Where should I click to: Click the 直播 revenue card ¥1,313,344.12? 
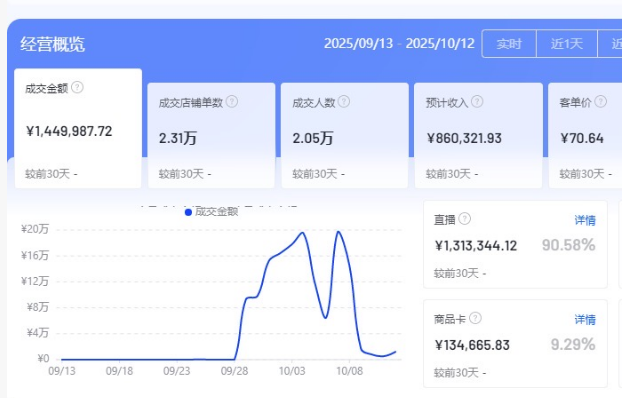[515, 244]
